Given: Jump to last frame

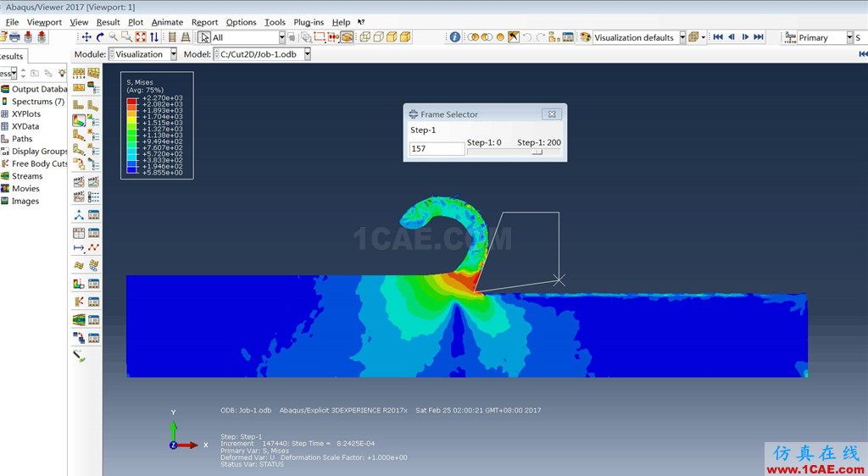Looking at the screenshot, I should coord(759,37).
